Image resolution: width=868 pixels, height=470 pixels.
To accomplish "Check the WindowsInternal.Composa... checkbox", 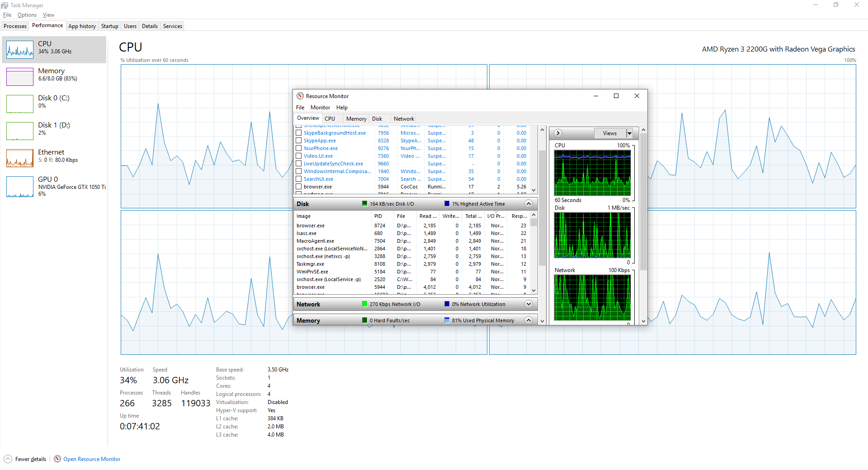I will coord(298,171).
